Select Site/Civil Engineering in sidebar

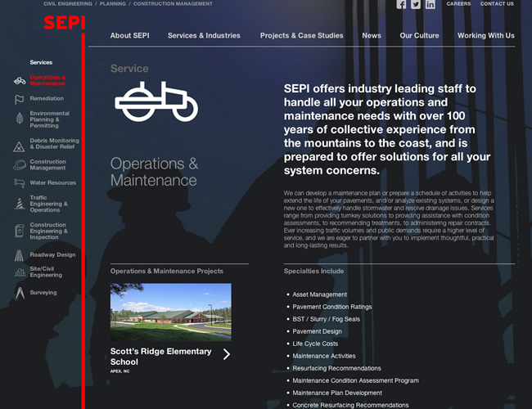pyautogui.click(x=46, y=272)
